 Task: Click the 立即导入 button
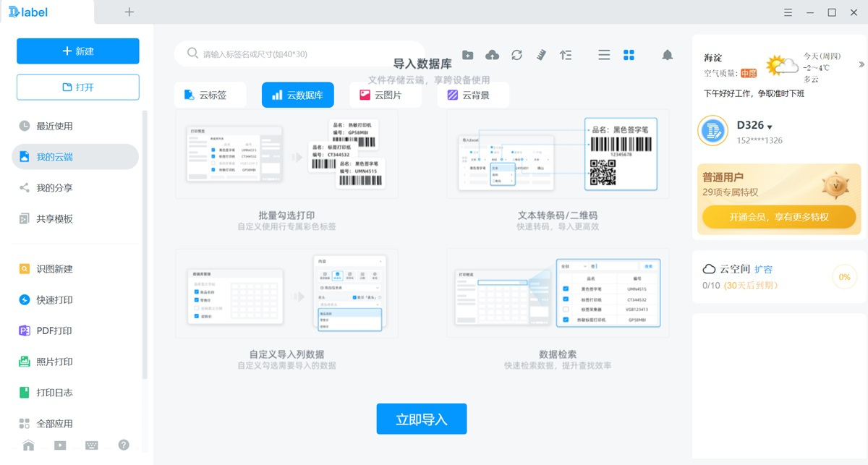pos(422,419)
